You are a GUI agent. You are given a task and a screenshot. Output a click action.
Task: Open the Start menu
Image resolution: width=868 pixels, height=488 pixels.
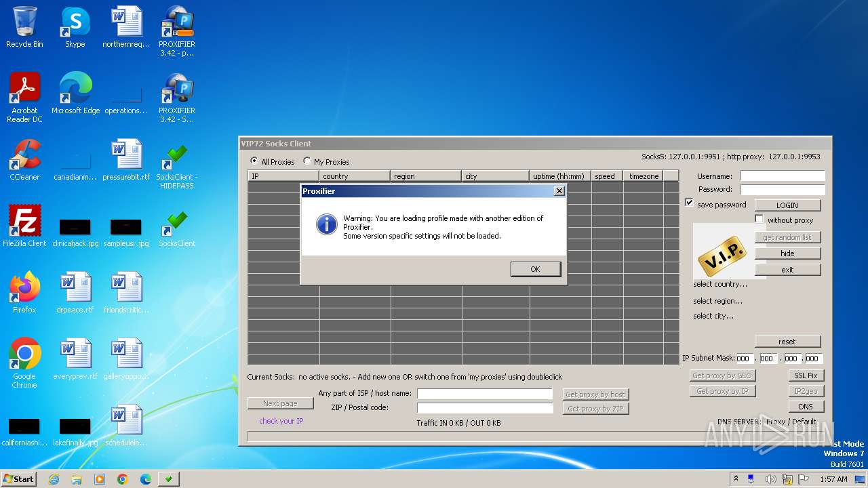(x=19, y=479)
